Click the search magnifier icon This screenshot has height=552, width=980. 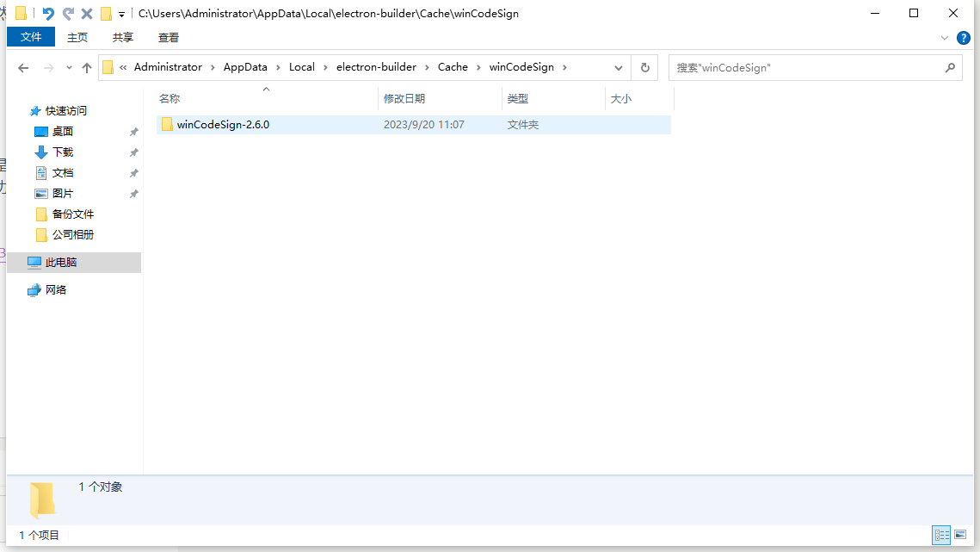tap(950, 67)
